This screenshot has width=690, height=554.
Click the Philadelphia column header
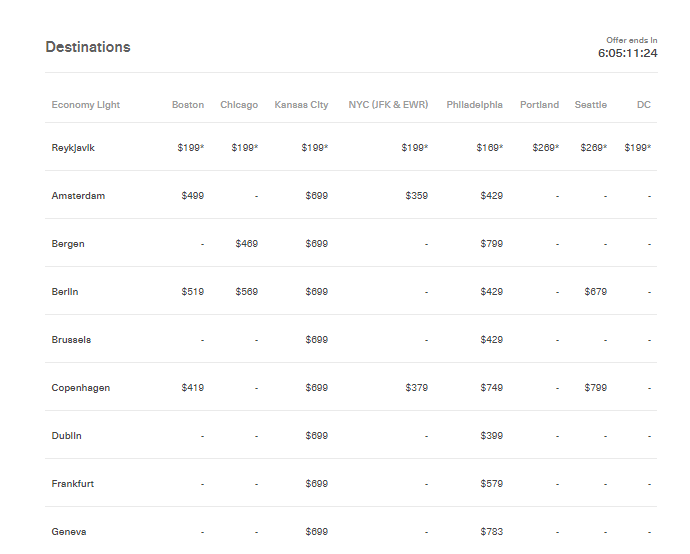tap(475, 105)
